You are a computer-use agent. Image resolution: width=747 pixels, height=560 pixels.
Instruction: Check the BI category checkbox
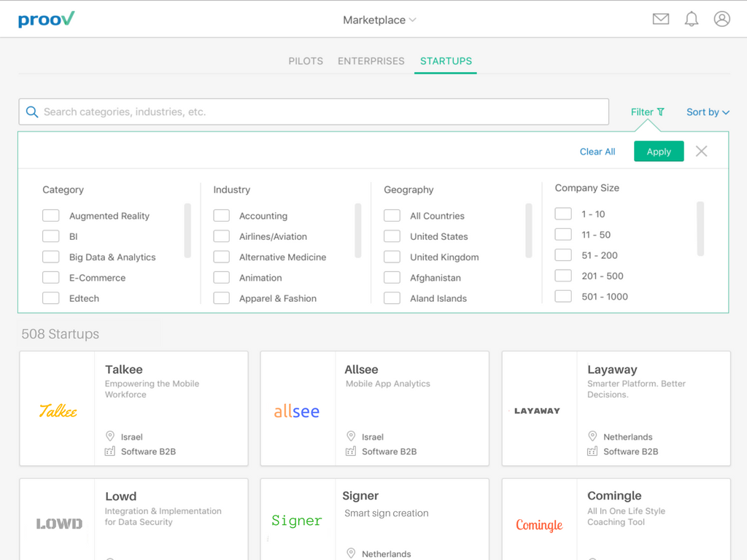[x=51, y=236]
